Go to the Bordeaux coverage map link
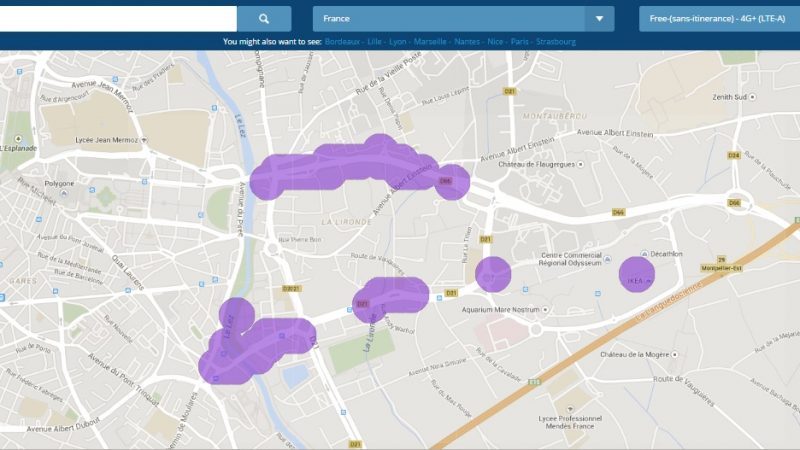This screenshot has height=450, width=800. coord(344,42)
